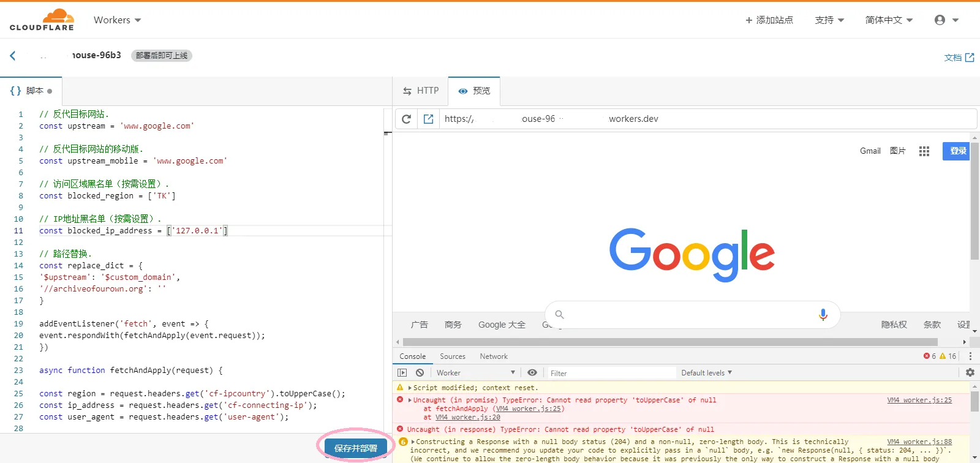This screenshot has height=463, width=980.
Task: Click the preview horizontal scrollbar
Action: click(670, 342)
